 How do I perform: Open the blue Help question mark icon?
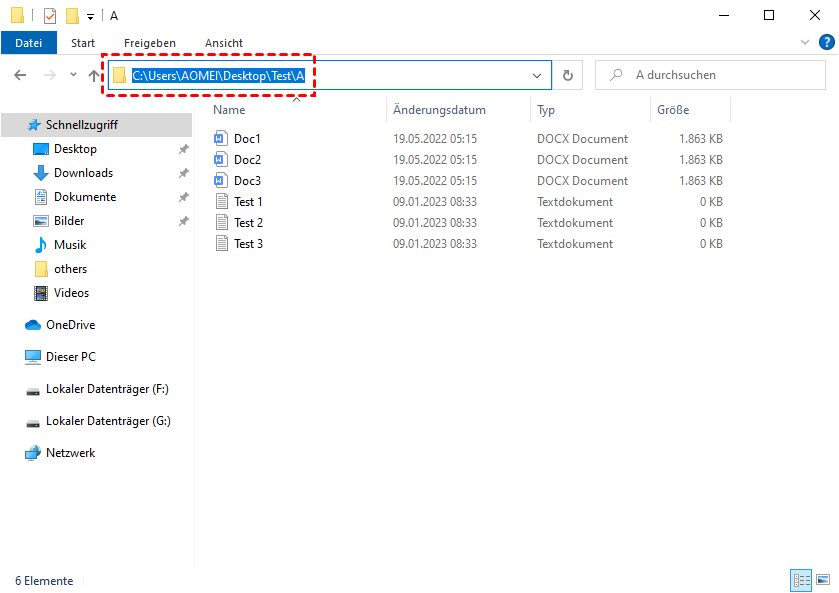click(x=827, y=42)
